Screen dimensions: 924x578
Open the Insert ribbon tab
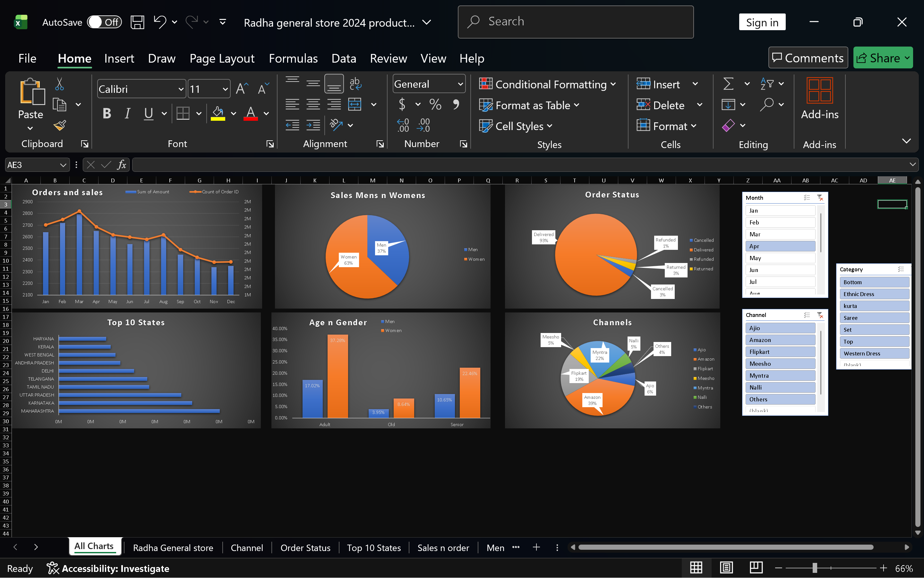[x=119, y=58]
